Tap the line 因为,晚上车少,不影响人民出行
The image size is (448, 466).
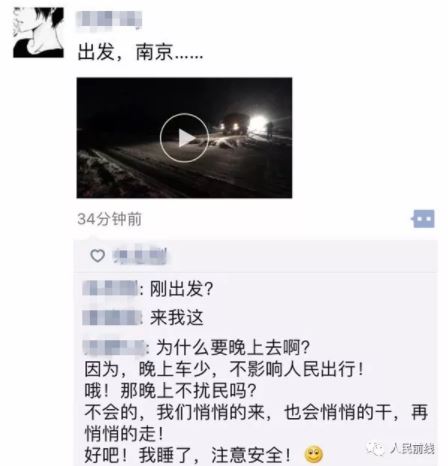(224, 369)
